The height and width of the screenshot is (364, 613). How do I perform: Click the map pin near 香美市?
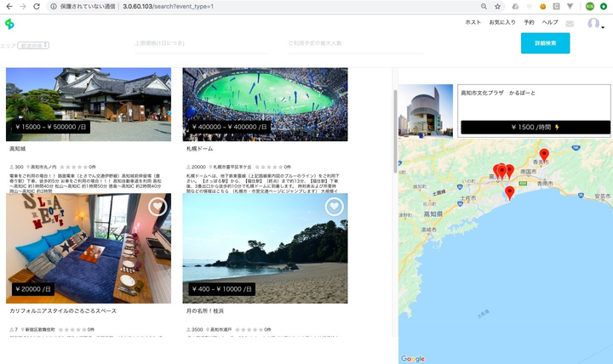(x=544, y=156)
